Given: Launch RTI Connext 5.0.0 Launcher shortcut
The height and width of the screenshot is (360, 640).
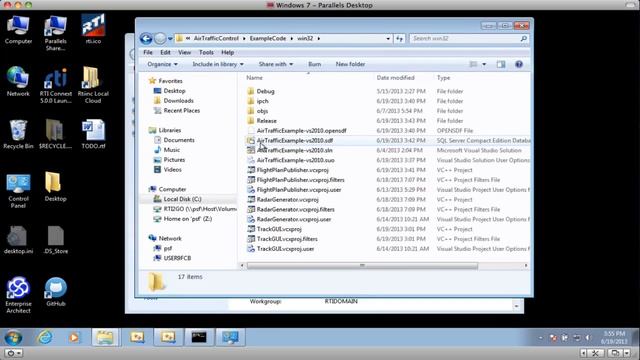Looking at the screenshot, I should [x=56, y=85].
